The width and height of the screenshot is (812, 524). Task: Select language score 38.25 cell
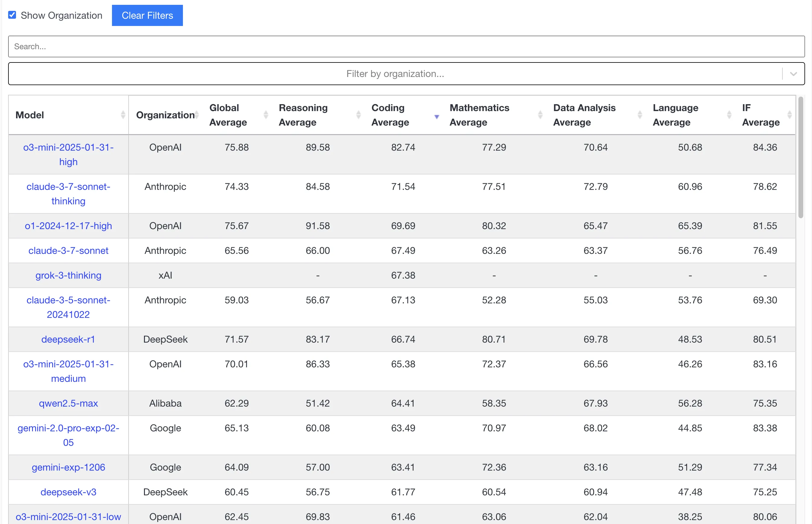[x=690, y=517]
